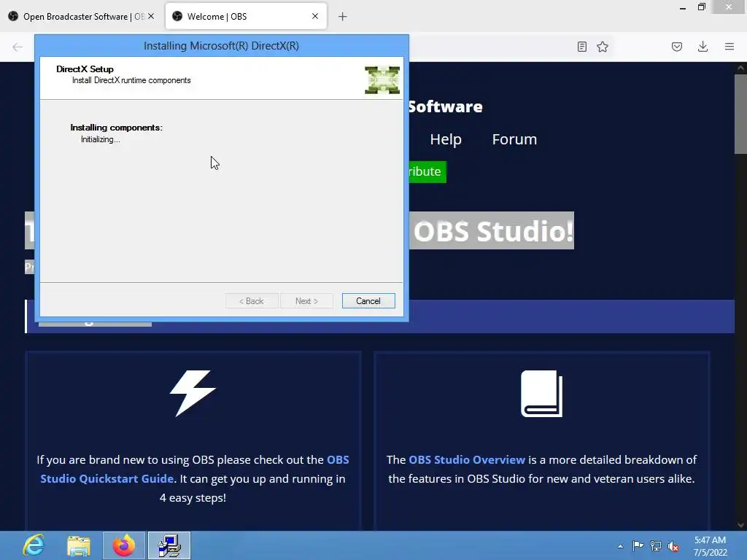This screenshot has width=747, height=560.
Task: Click the OBS Studio! heading text
Action: pyautogui.click(x=492, y=231)
